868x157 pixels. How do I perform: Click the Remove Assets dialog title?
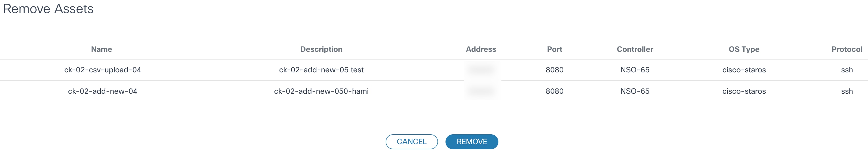[x=48, y=9]
